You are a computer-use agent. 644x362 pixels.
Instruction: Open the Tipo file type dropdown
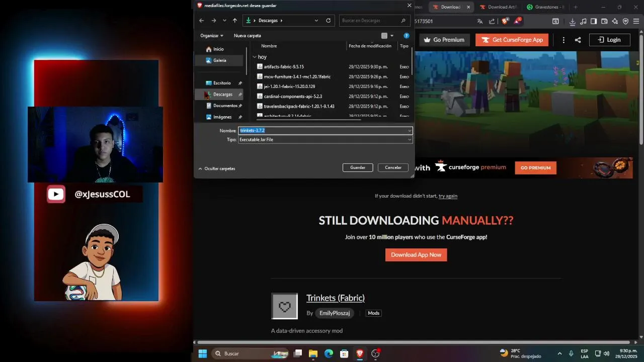pyautogui.click(x=410, y=140)
